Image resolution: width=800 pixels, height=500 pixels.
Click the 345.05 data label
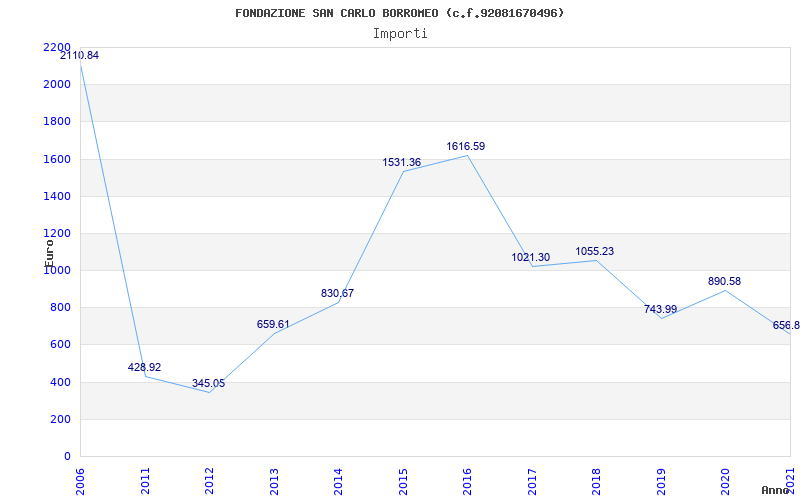click(209, 383)
